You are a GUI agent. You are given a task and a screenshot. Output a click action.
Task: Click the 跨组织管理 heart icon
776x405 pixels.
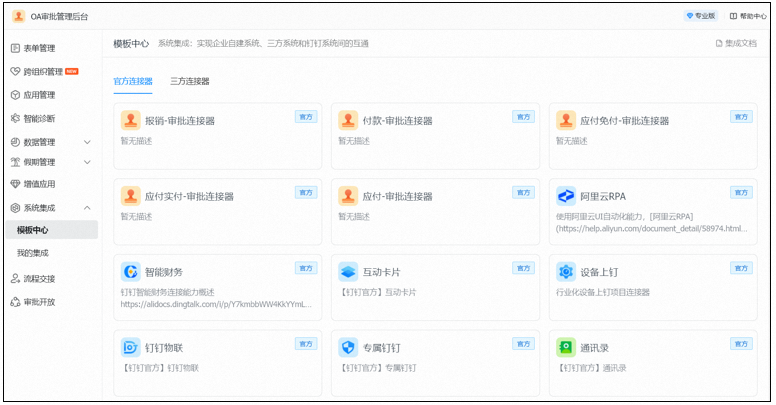(15, 72)
